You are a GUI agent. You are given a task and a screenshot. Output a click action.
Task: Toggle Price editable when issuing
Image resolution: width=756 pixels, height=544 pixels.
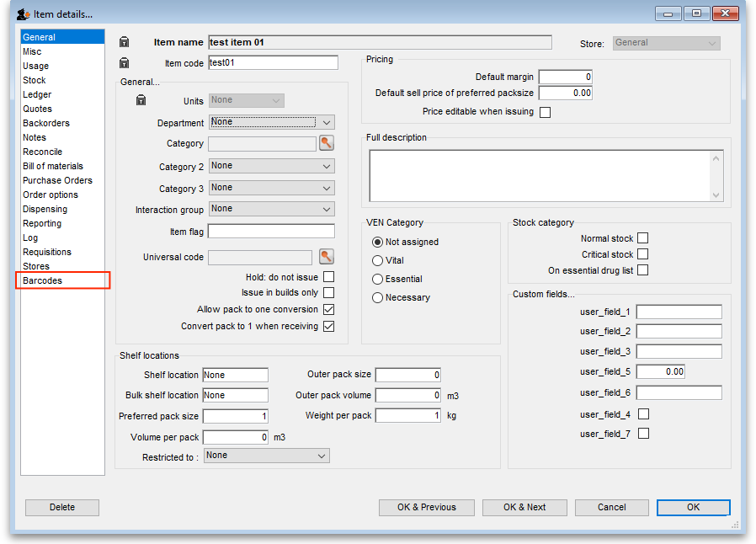pos(545,112)
